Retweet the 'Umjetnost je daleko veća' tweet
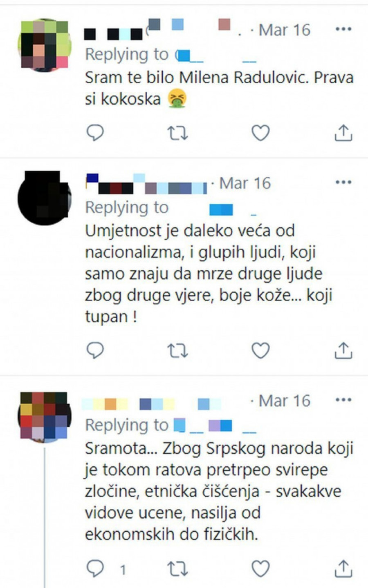 click(x=178, y=350)
